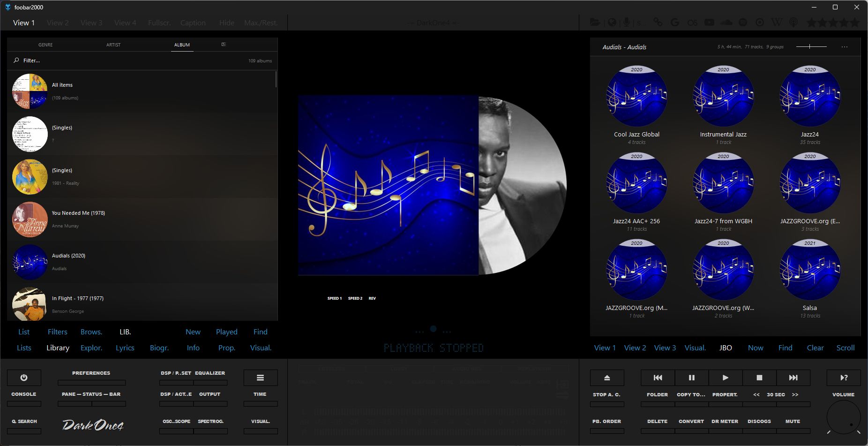Screen dimensions: 868x446
Task: Click Clear in the right panel bar
Action: pos(815,348)
